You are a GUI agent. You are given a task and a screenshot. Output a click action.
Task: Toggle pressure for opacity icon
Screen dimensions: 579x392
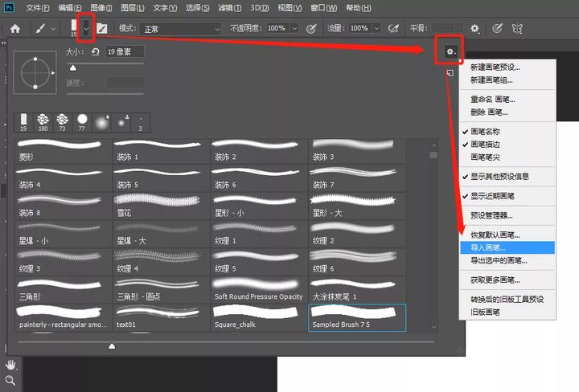click(311, 28)
